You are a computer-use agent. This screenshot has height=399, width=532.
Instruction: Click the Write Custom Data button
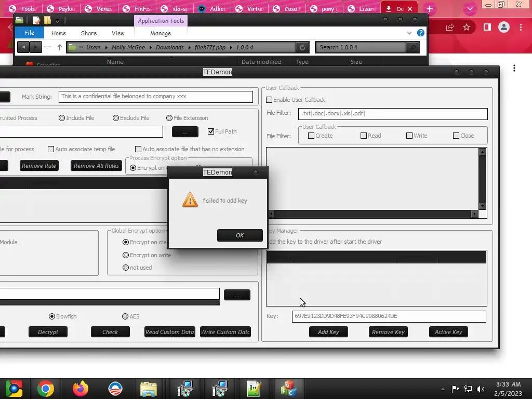pyautogui.click(x=225, y=332)
